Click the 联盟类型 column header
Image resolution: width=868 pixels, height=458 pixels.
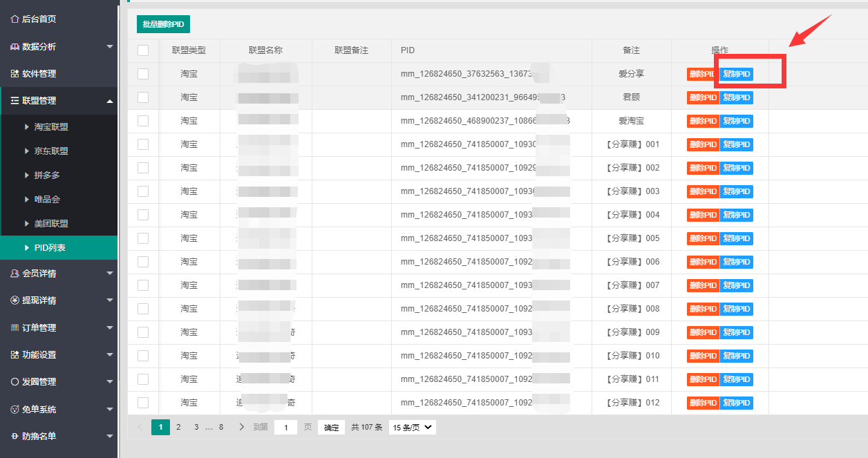189,50
